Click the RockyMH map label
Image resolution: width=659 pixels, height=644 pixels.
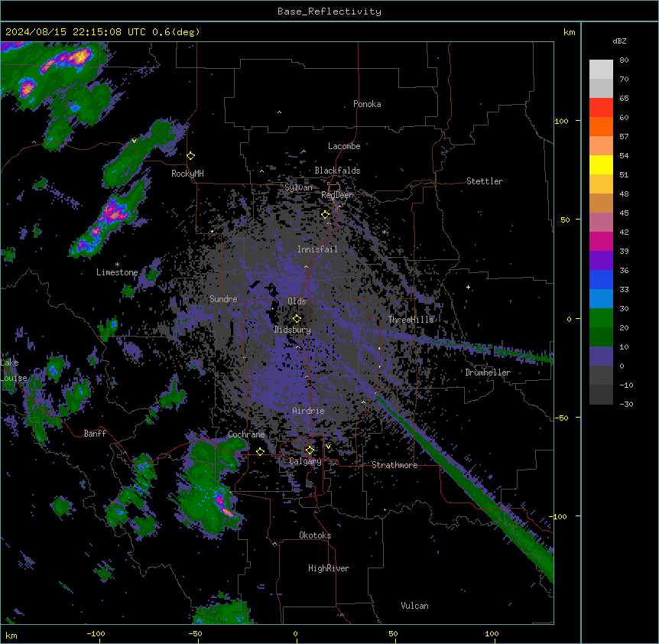pos(187,174)
